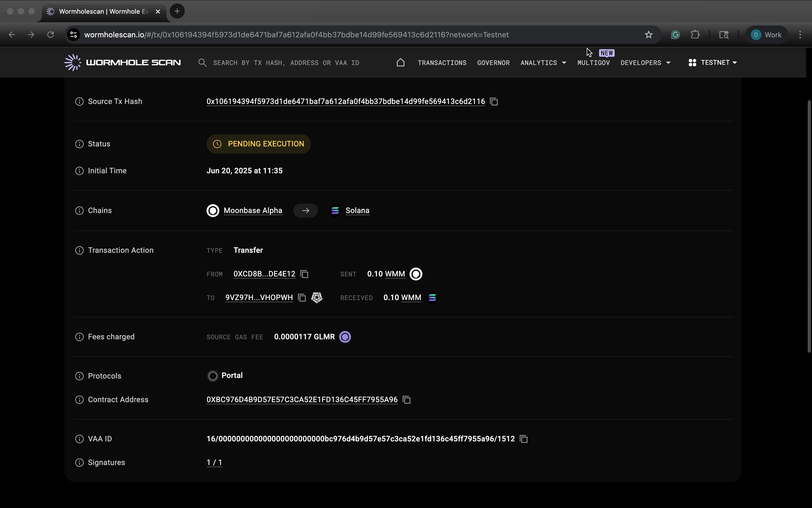Open the Moonbase Alpha chain link
Viewport: 812px width, 508px height.
[253, 211]
